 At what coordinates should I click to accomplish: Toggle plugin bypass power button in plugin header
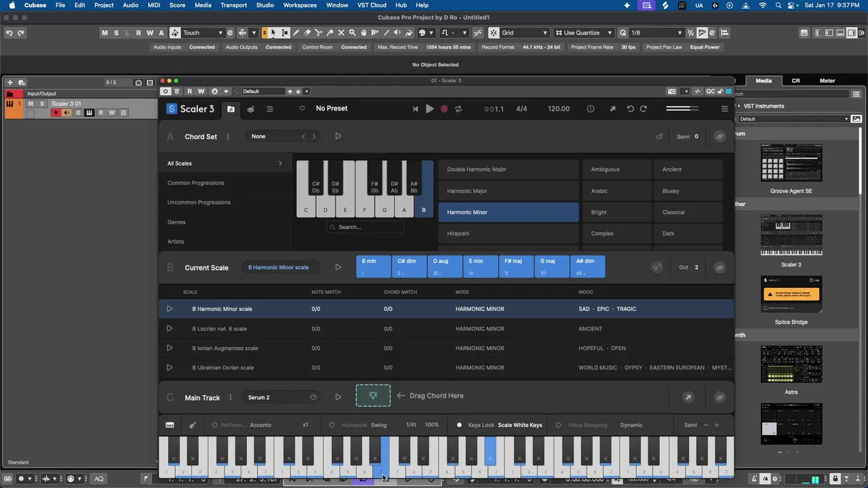[165, 91]
